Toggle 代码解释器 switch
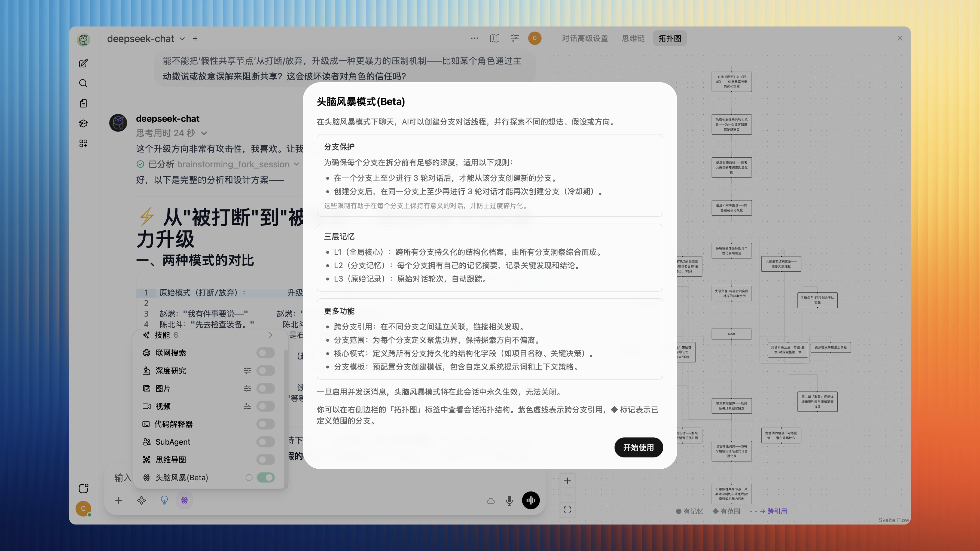 [265, 424]
